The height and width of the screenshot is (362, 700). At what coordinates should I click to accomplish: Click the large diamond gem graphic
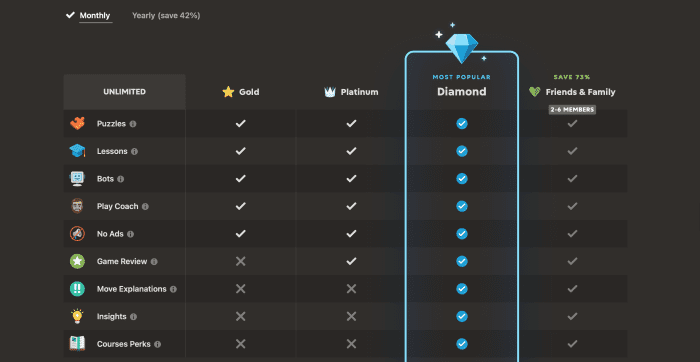click(x=462, y=48)
